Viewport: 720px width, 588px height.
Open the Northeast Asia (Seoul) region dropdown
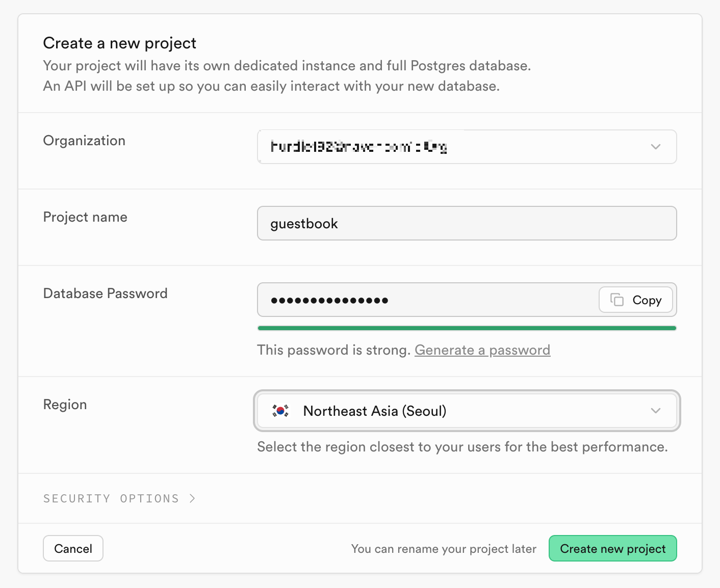pyautogui.click(x=467, y=411)
